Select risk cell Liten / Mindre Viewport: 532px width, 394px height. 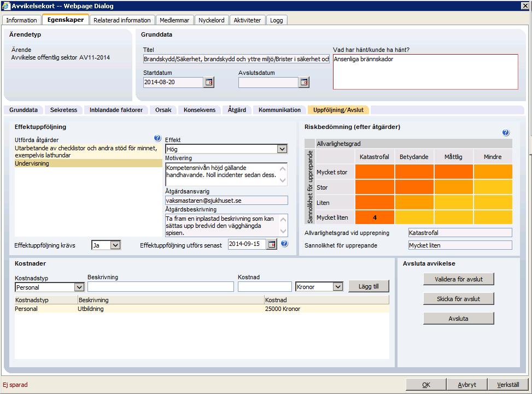[x=493, y=202]
